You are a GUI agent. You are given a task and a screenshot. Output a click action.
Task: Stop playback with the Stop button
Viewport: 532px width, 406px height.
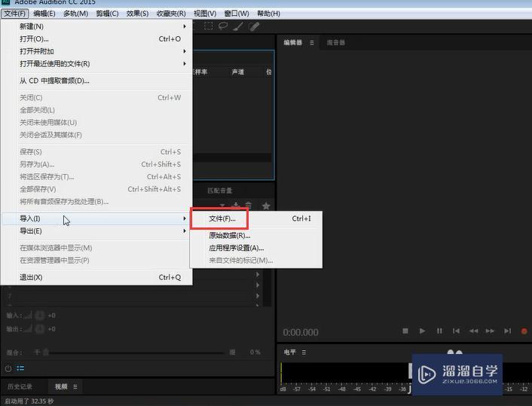click(x=405, y=331)
